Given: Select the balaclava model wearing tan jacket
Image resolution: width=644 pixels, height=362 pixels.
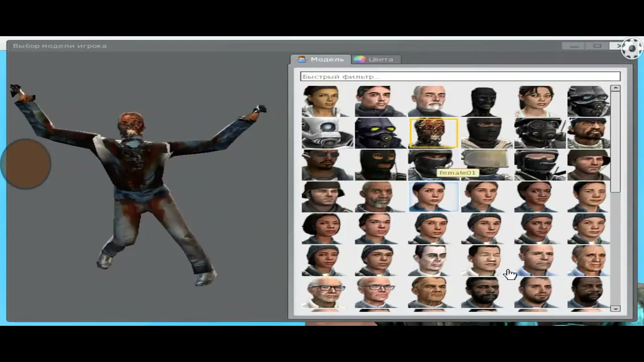Looking at the screenshot, I should pos(487,133).
